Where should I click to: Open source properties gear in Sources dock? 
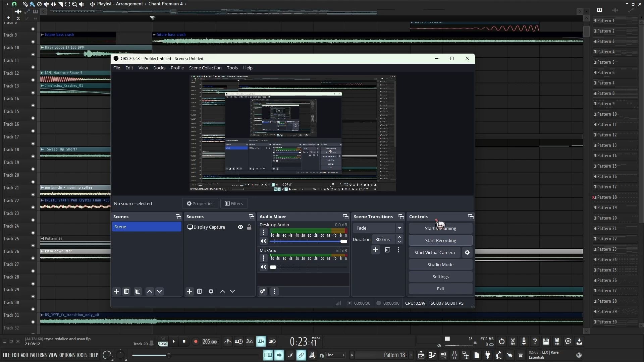211,291
